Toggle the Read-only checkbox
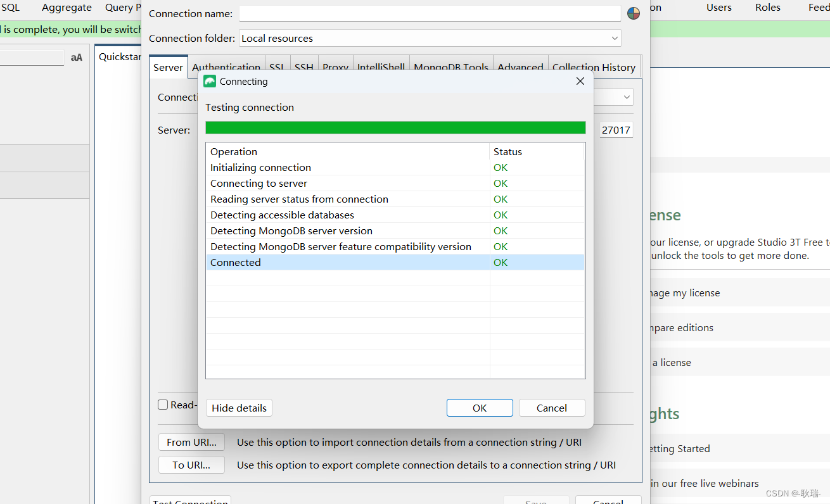This screenshot has height=504, width=830. click(163, 405)
